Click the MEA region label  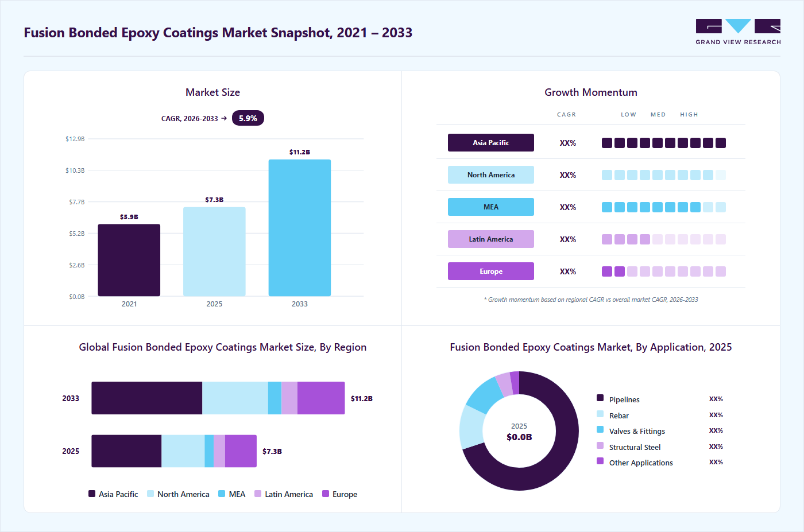pos(491,207)
